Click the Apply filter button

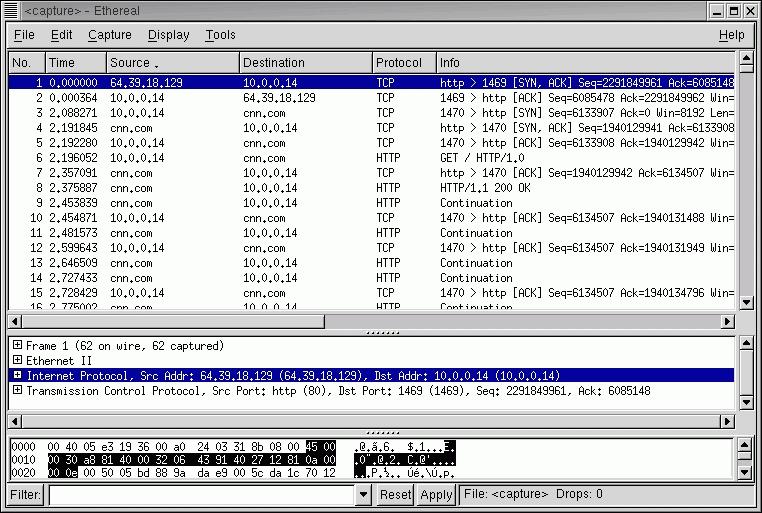(x=436, y=494)
